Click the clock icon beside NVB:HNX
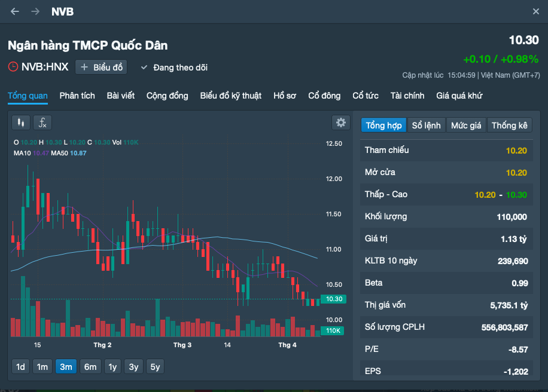The image size is (548, 392). tap(13, 67)
